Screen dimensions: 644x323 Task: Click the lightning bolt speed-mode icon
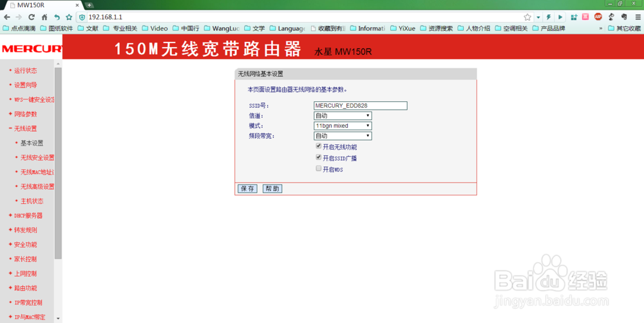(x=548, y=17)
